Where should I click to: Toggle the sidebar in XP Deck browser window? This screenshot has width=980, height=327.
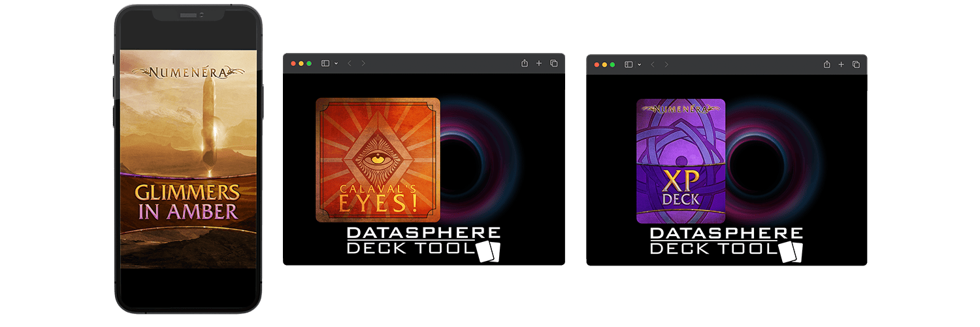click(x=629, y=64)
